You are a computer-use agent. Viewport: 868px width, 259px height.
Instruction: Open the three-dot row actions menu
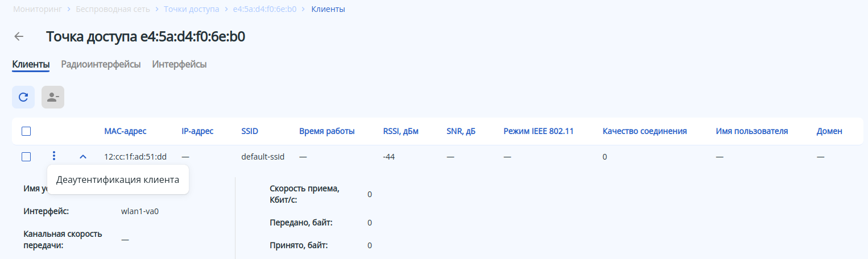(53, 156)
